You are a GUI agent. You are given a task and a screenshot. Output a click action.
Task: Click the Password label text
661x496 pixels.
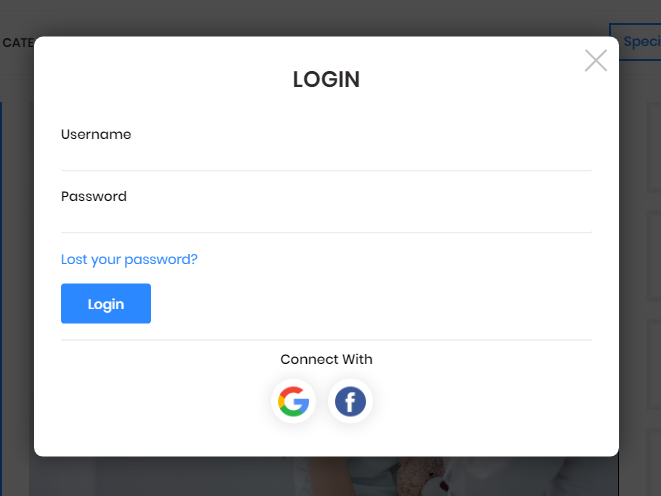pos(94,196)
